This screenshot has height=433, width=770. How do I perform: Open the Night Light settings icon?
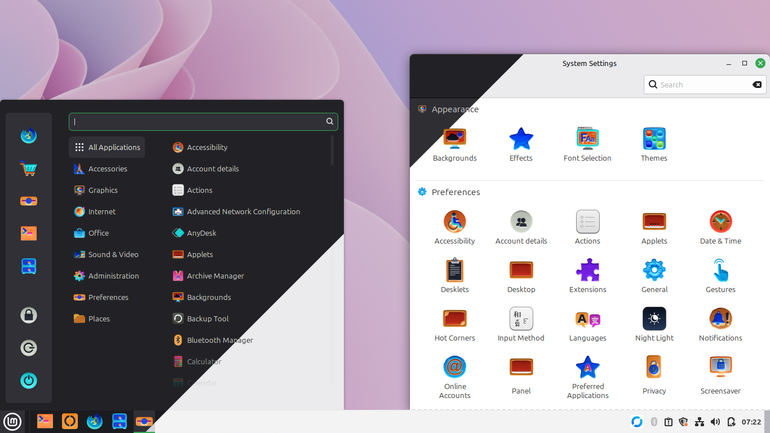point(654,319)
